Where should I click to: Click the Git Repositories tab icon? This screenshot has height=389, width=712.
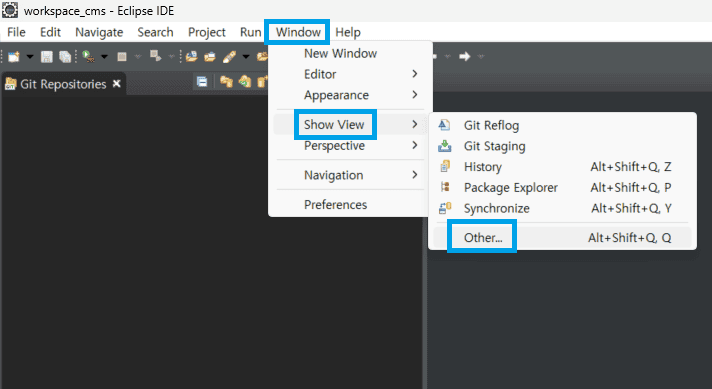(10, 84)
